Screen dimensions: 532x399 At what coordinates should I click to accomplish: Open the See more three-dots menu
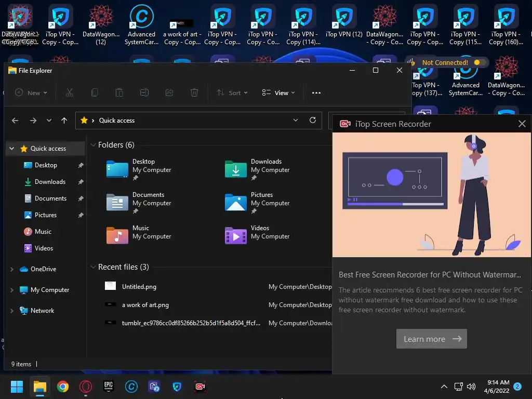(x=316, y=92)
